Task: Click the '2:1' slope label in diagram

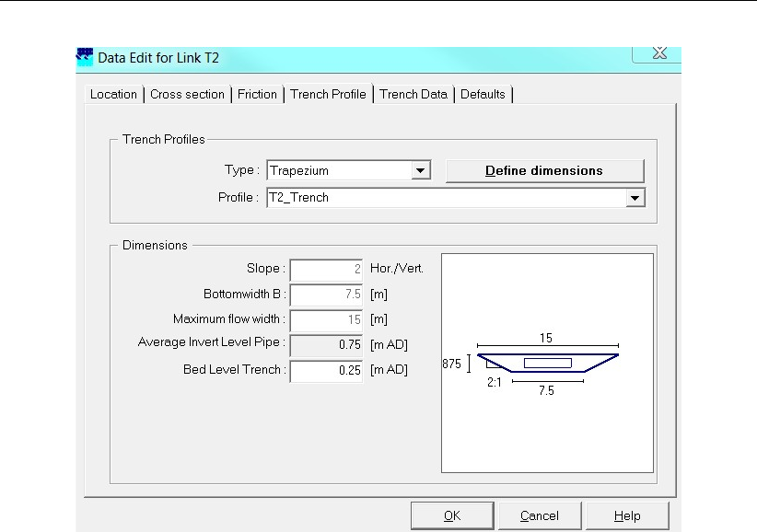Action: (495, 383)
